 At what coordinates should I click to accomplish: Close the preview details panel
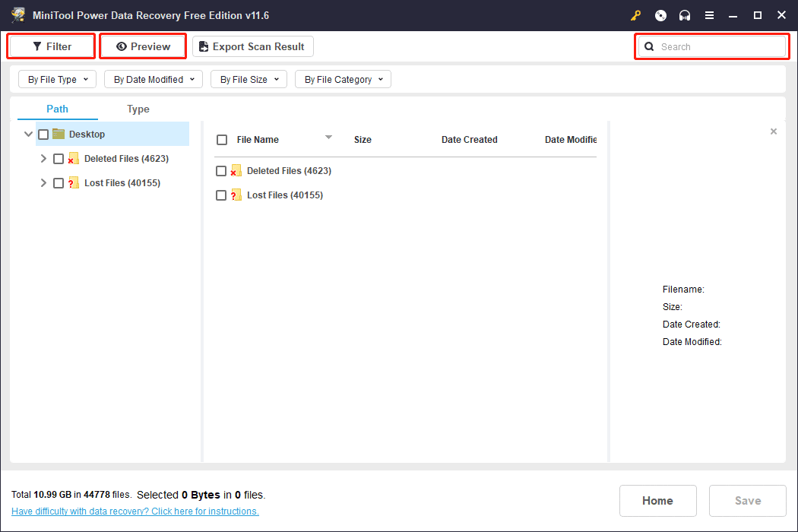pyautogui.click(x=774, y=131)
